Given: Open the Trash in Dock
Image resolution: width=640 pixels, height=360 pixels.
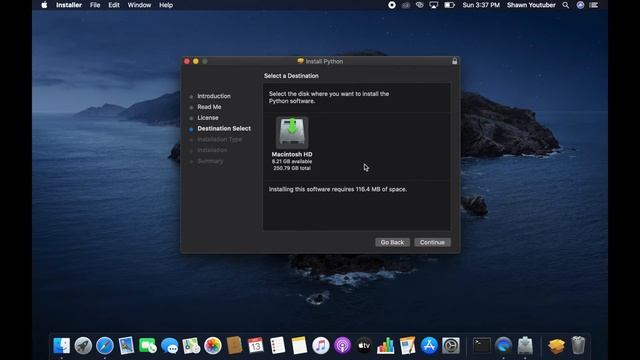Looking at the screenshot, I should pyautogui.click(x=578, y=346).
